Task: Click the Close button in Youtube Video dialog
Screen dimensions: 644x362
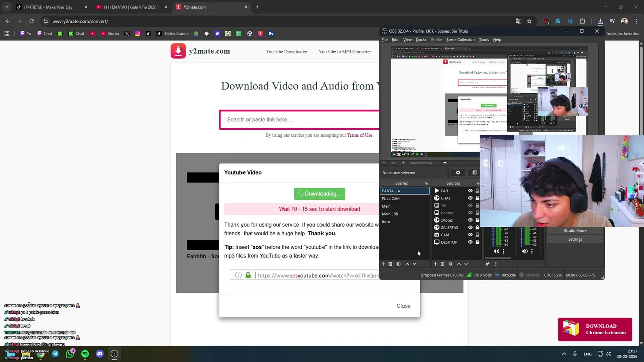Action: pyautogui.click(x=404, y=306)
